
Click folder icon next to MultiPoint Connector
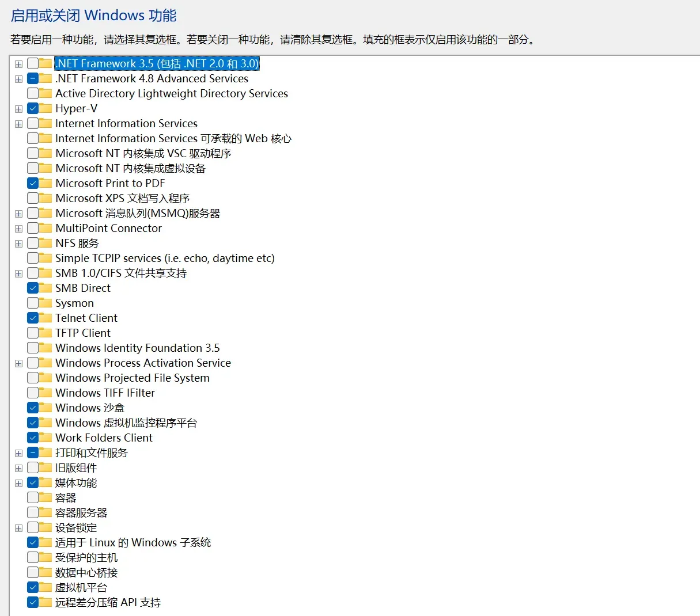click(46, 228)
